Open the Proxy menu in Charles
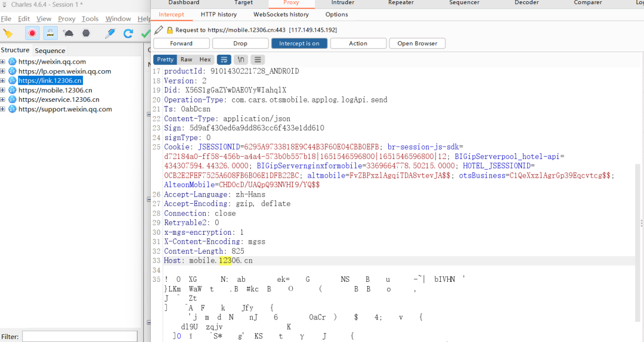This screenshot has width=644, height=342. point(67,19)
